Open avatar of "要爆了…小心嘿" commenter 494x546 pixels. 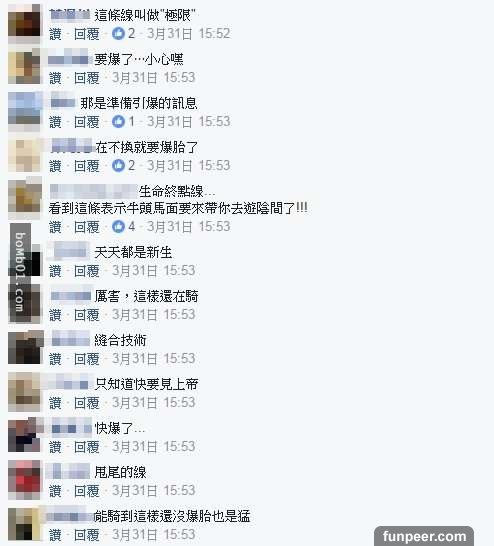[x=24, y=67]
